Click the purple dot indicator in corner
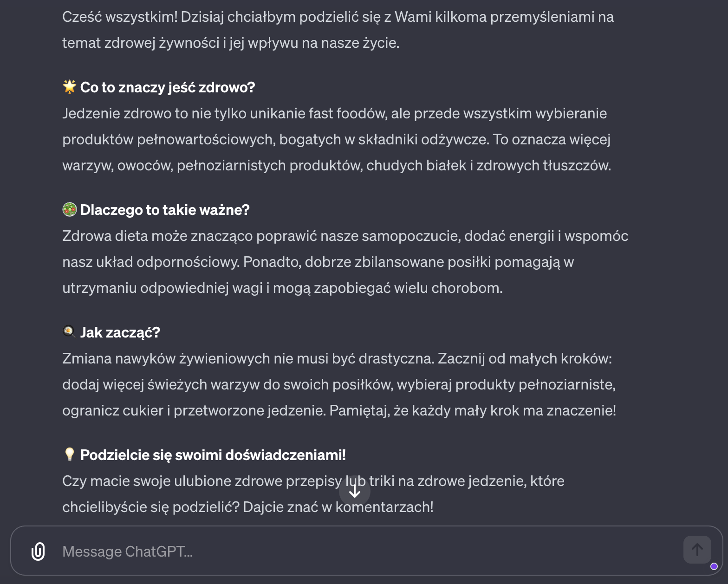Image resolution: width=728 pixels, height=584 pixels. tap(714, 566)
